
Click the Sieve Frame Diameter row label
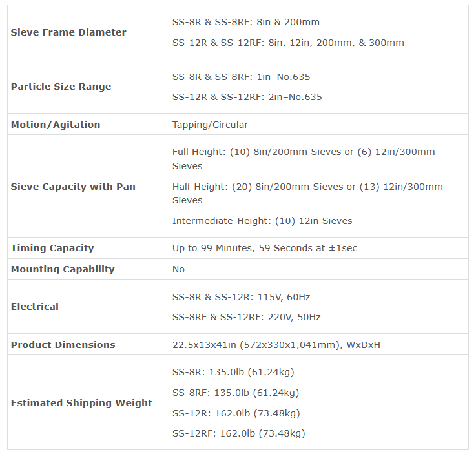68,32
